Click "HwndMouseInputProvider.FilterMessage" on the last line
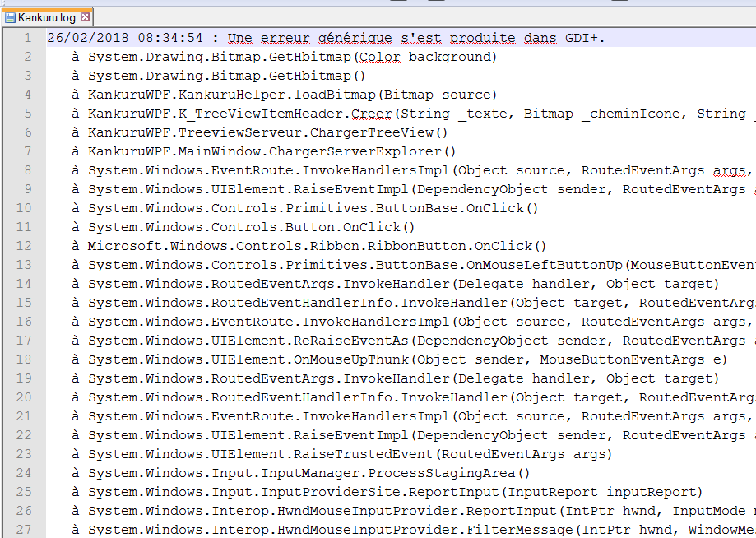The image size is (756, 538). click(x=424, y=529)
